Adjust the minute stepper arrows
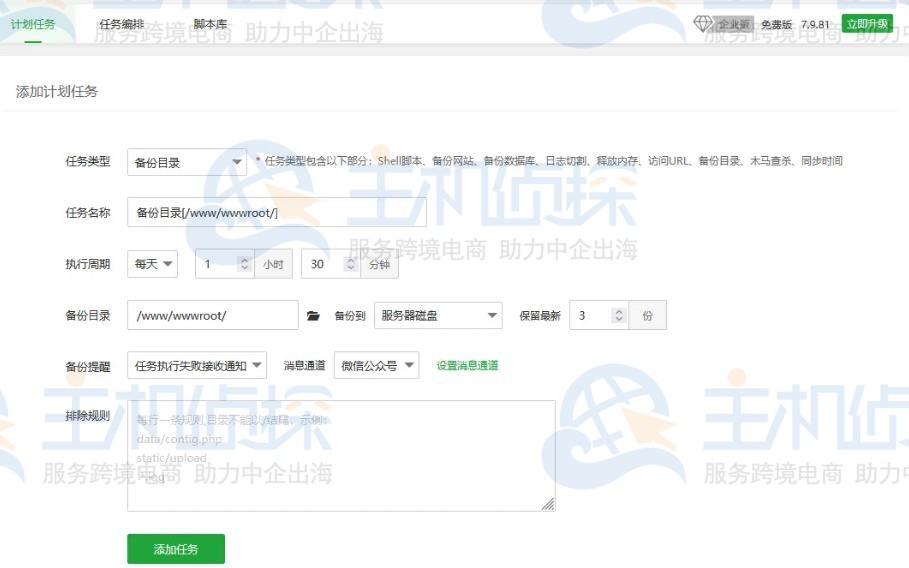 tap(350, 264)
